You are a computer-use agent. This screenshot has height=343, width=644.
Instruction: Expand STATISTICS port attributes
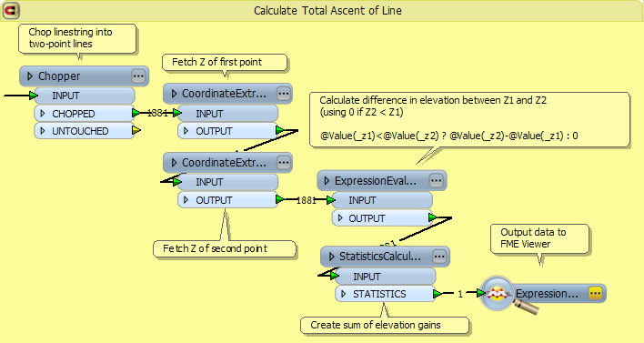[344, 294]
